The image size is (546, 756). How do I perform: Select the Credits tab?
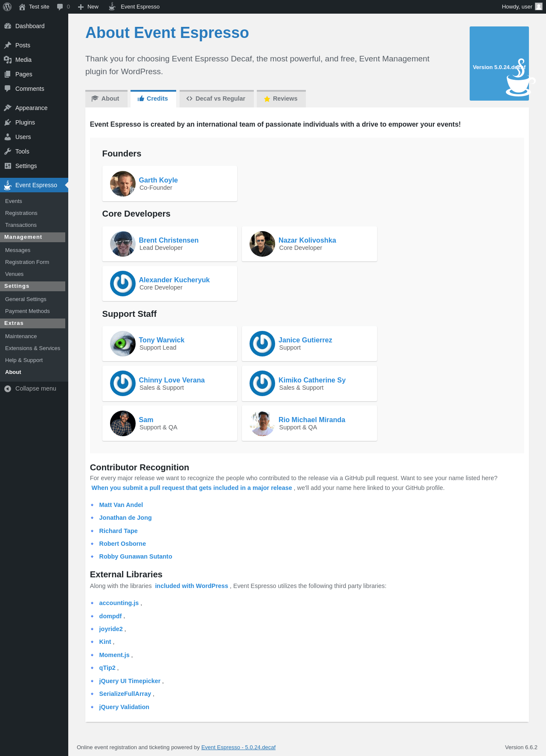153,98
